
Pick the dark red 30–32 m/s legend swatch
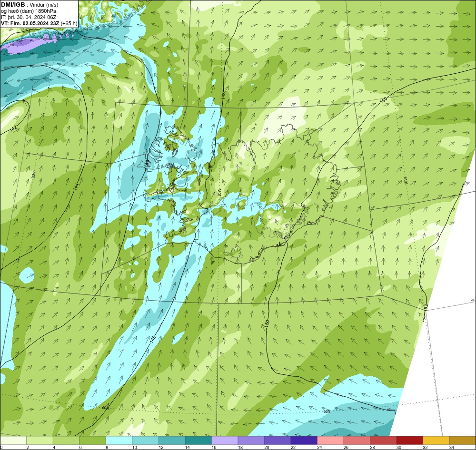tap(409, 440)
